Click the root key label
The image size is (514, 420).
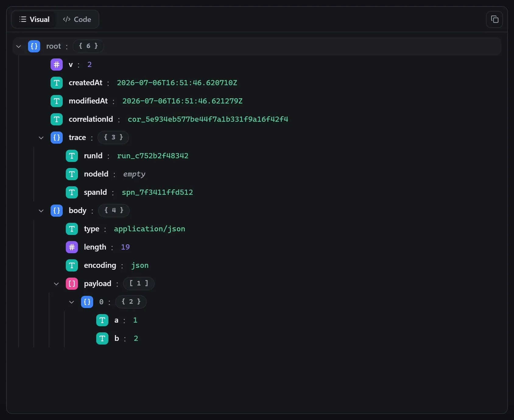pos(54,46)
